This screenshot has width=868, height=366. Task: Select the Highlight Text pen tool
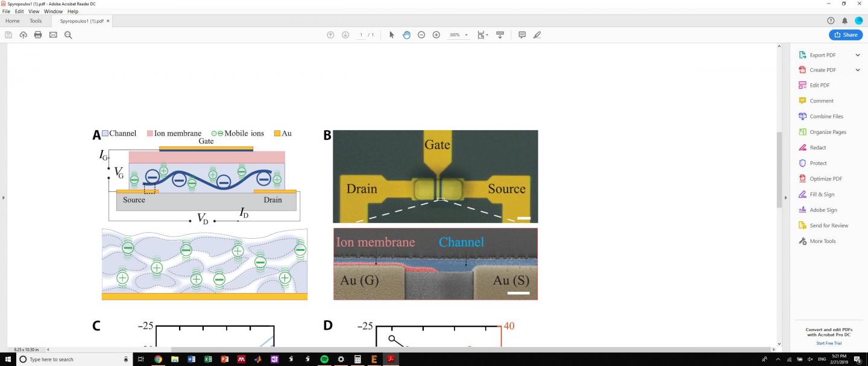tap(536, 34)
